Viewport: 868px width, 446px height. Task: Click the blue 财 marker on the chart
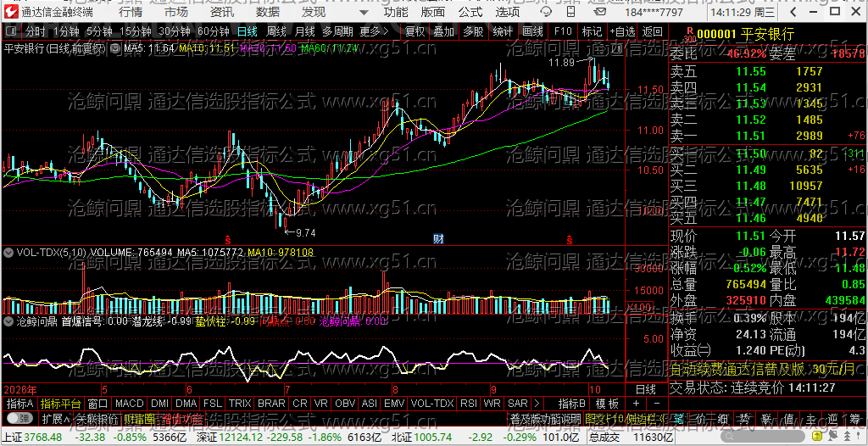(438, 239)
